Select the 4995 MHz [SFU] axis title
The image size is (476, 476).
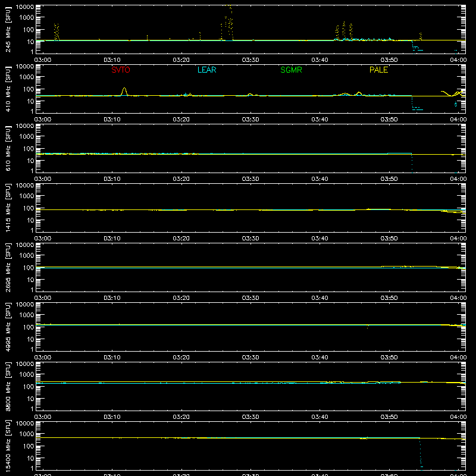coord(8,327)
